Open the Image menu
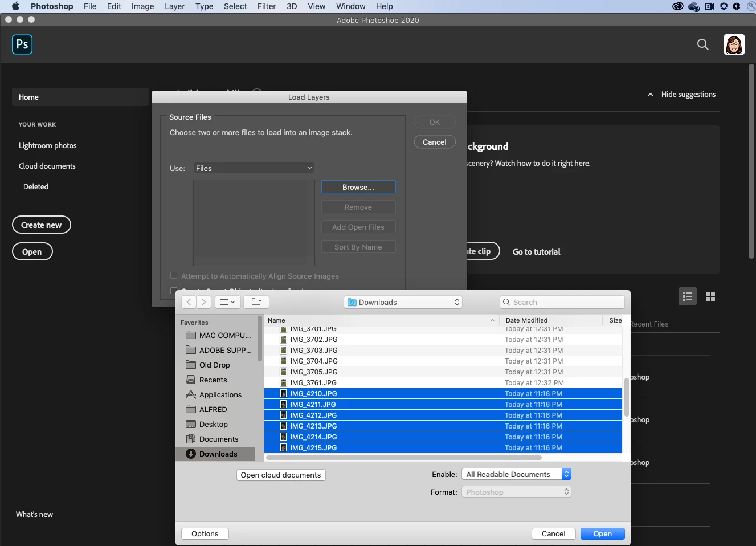 [142, 6]
